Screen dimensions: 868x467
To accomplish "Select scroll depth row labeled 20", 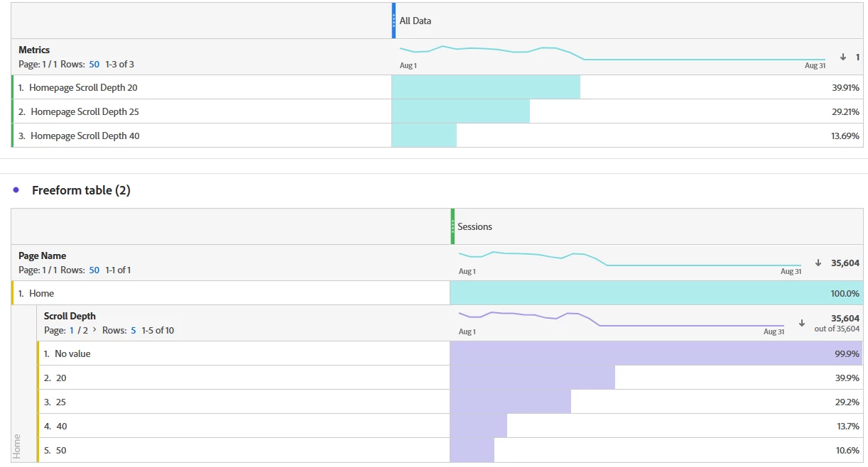I will 450,378.
